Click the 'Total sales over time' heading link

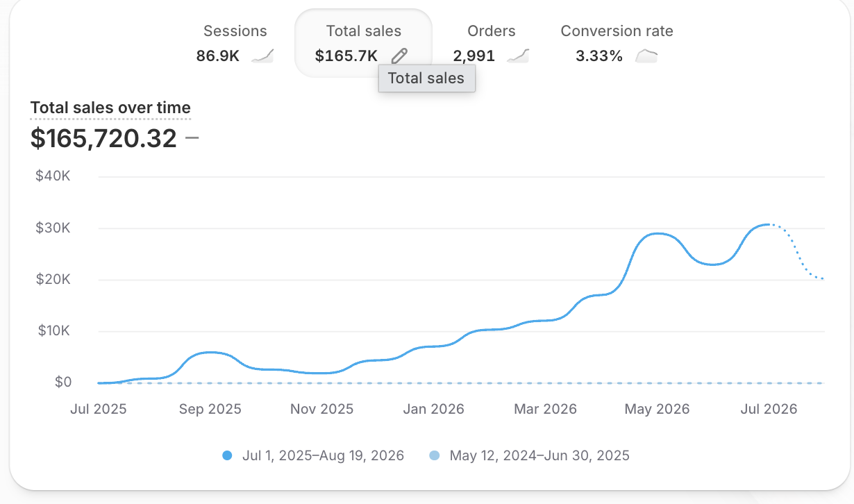(x=110, y=108)
